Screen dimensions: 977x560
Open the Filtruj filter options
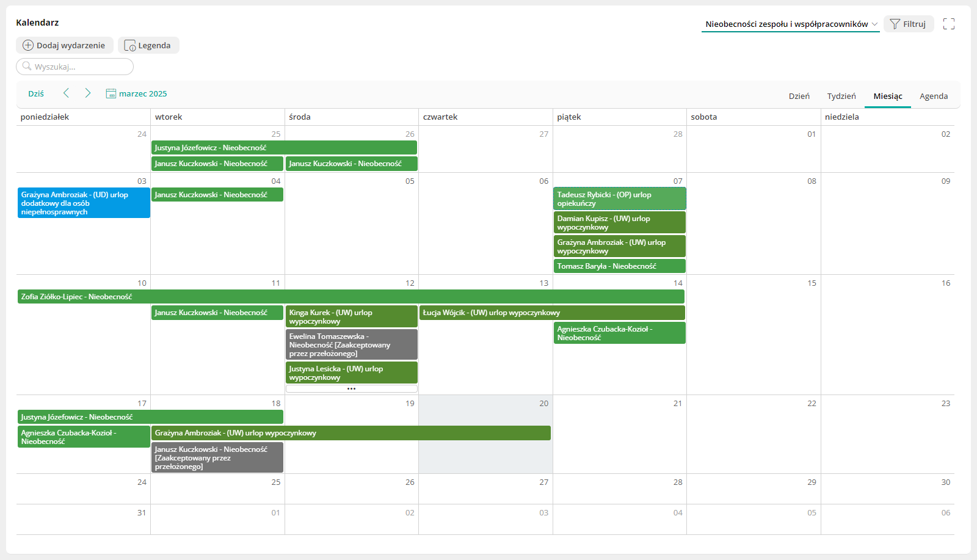(x=909, y=24)
